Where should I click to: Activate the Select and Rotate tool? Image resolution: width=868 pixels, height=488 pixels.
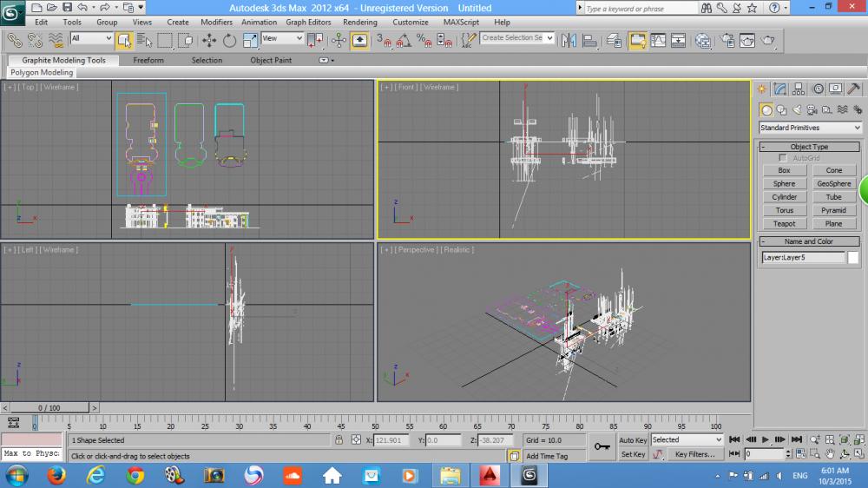coord(229,40)
